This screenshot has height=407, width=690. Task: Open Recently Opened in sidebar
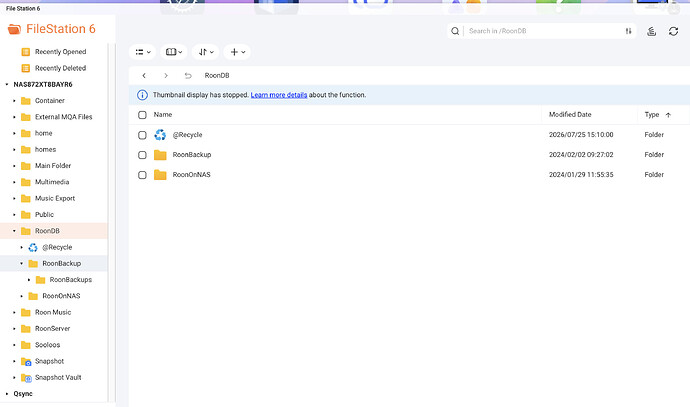point(60,51)
